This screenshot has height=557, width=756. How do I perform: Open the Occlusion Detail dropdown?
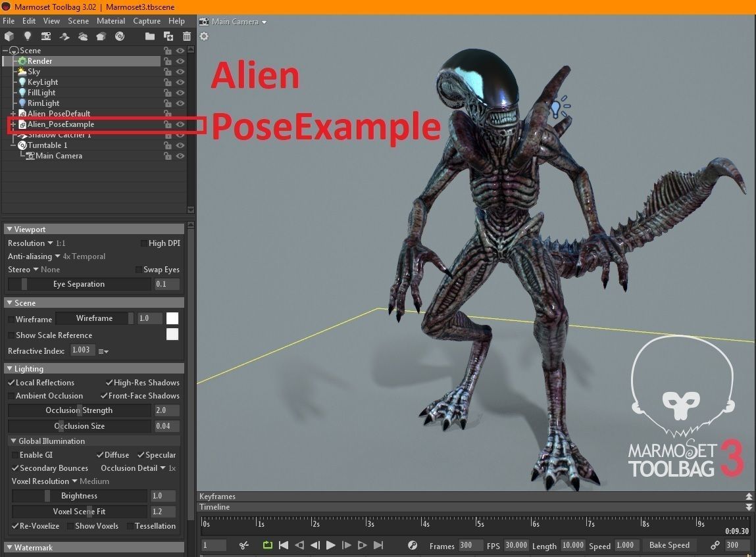pyautogui.click(x=163, y=468)
